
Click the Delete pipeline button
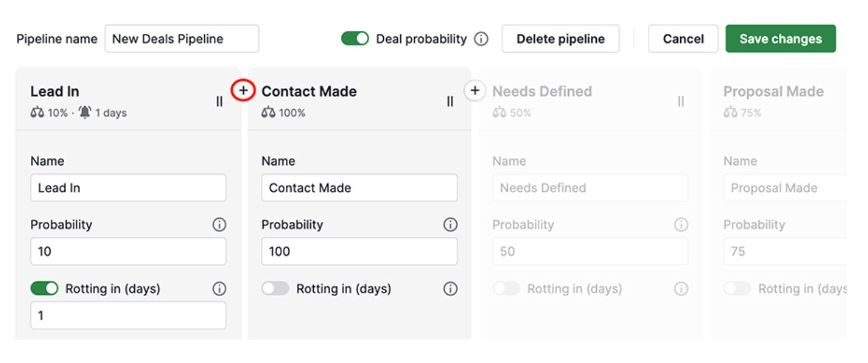pos(561,39)
